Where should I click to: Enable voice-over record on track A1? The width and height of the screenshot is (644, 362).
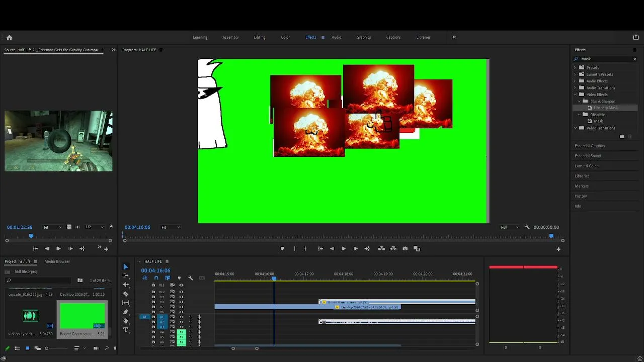[199, 317]
